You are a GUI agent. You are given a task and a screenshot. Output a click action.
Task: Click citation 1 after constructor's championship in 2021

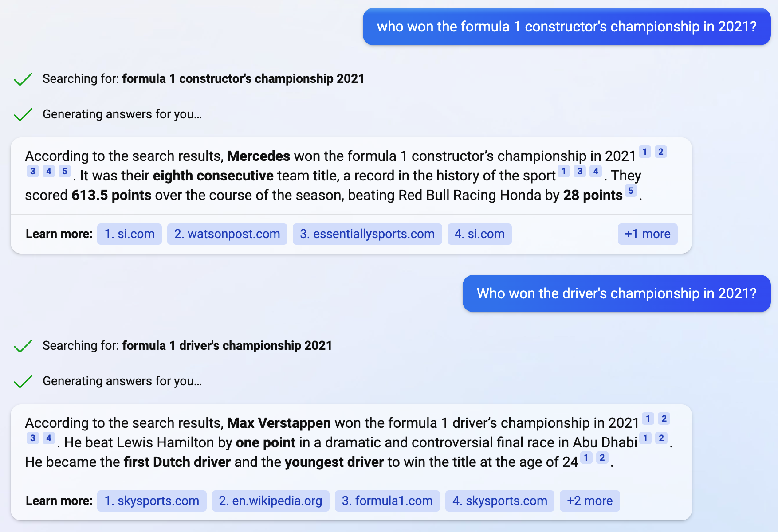click(645, 152)
